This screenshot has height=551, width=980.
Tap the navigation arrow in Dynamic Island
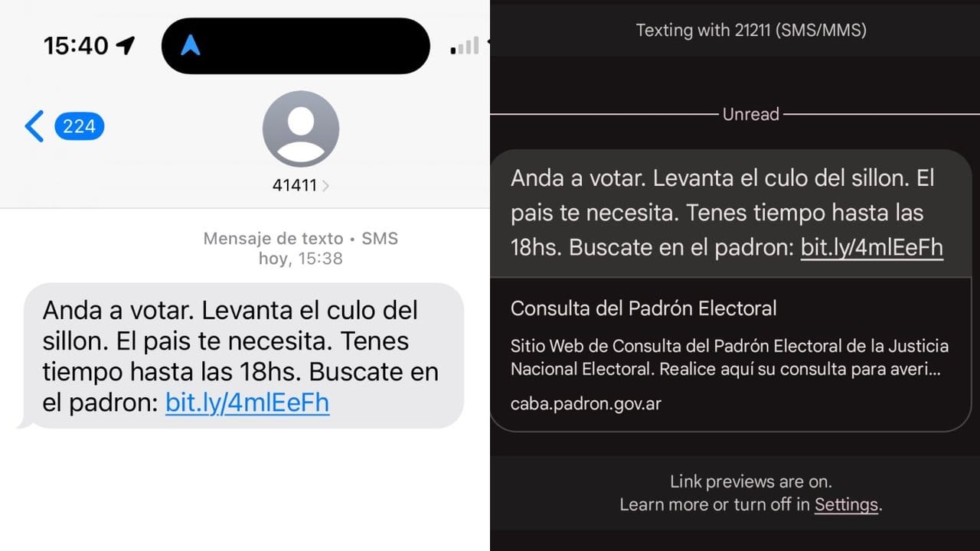191,46
